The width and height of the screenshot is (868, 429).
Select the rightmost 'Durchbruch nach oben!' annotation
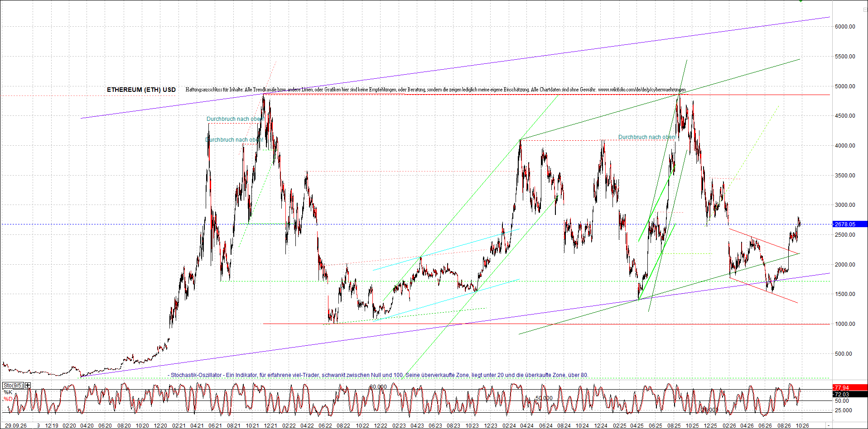pyautogui.click(x=647, y=137)
